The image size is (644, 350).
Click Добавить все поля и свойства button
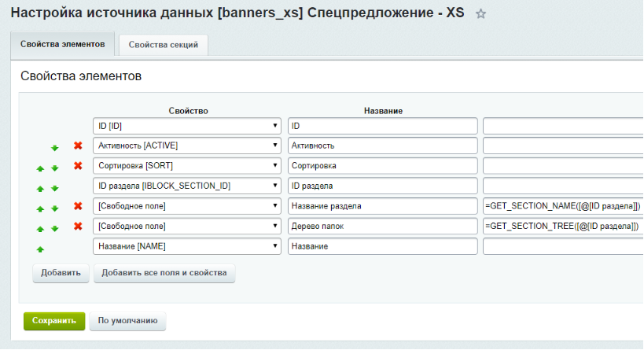point(164,273)
